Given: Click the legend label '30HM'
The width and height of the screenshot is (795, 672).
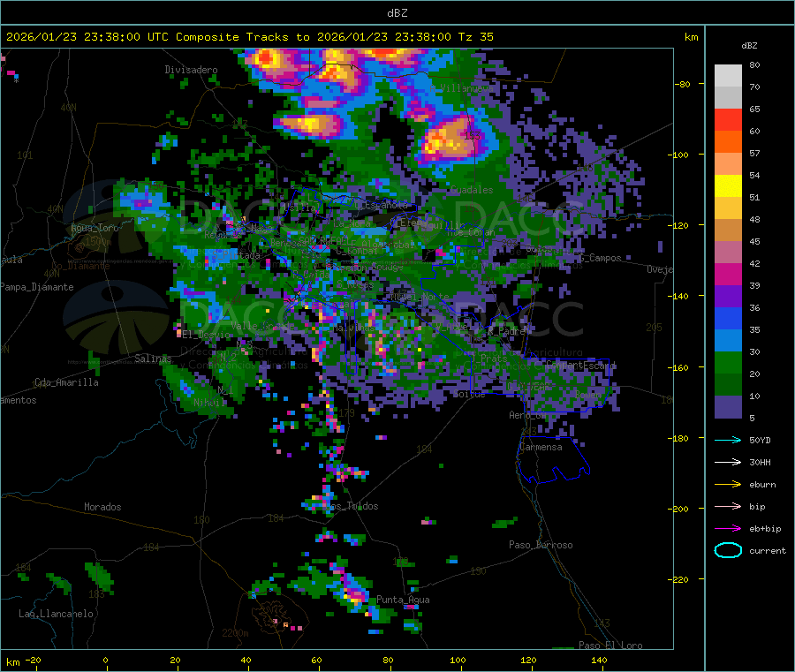Looking at the screenshot, I should (760, 462).
